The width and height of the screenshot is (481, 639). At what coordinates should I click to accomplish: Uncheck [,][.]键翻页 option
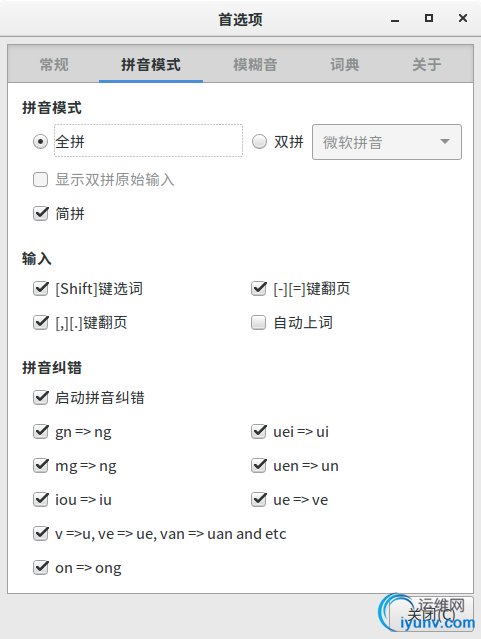(x=40, y=322)
